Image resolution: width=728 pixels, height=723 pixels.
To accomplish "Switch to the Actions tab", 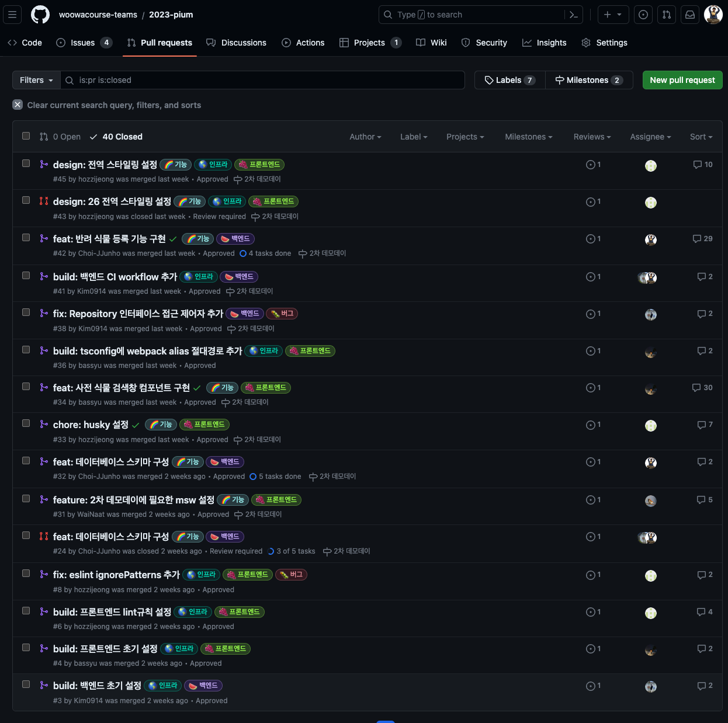I will 303,43.
